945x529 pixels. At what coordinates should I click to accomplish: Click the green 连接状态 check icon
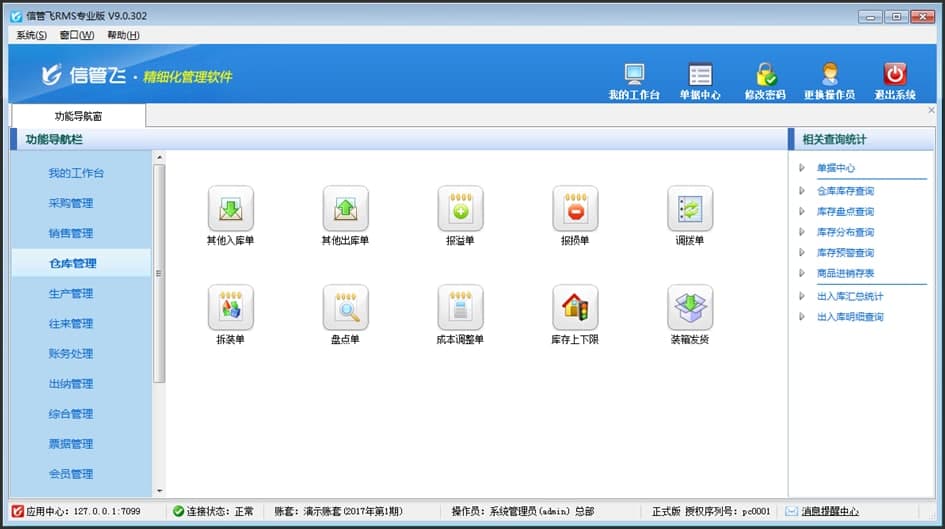pyautogui.click(x=178, y=512)
